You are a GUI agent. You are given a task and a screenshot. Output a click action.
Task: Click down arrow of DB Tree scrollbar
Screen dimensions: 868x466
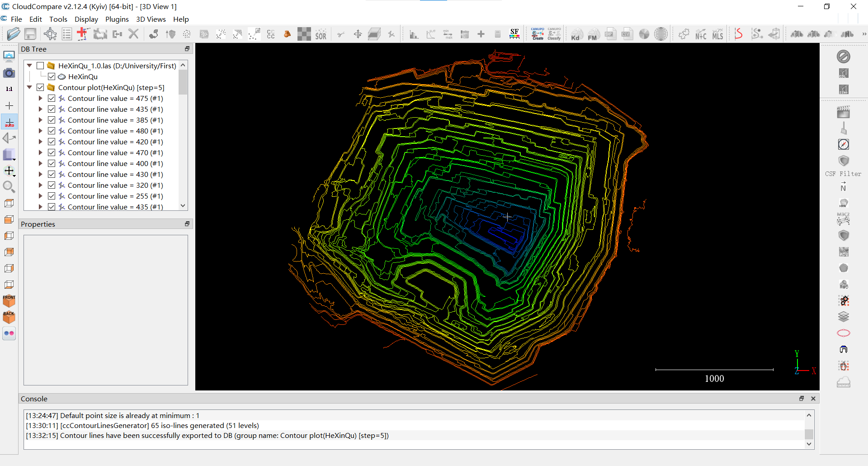coord(183,205)
